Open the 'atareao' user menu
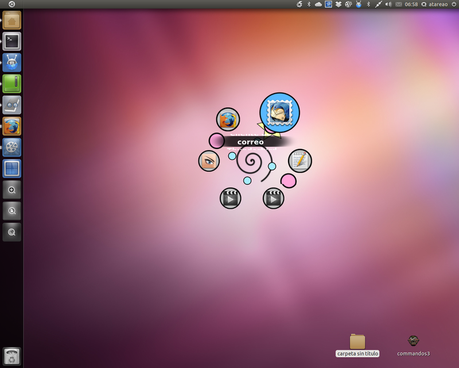 (435, 4)
